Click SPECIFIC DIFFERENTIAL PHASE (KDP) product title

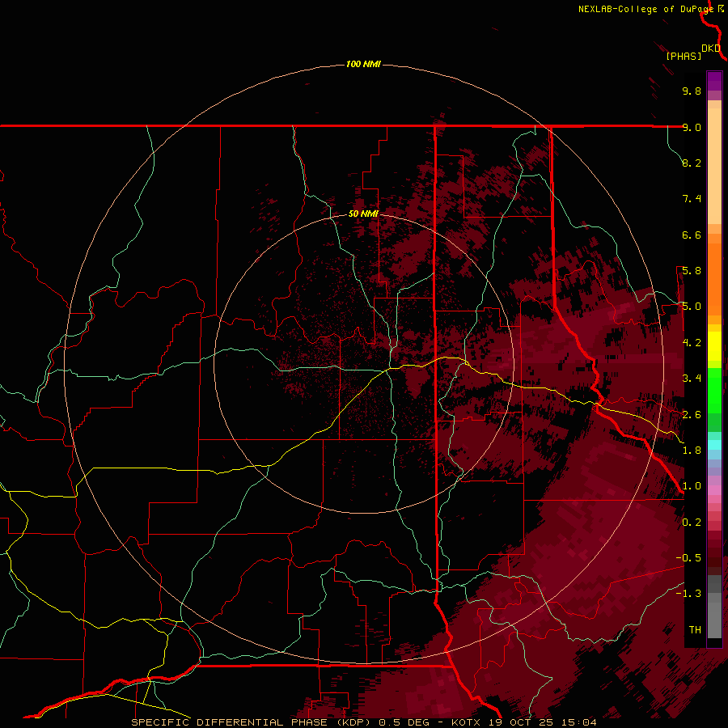point(252,722)
